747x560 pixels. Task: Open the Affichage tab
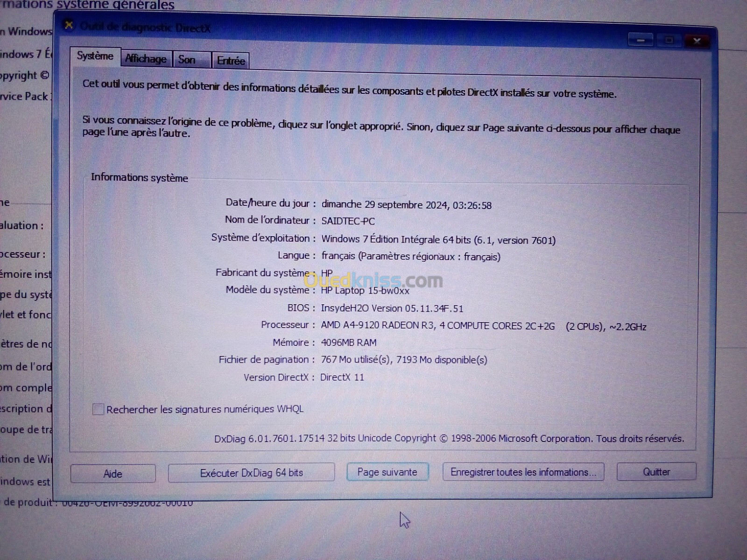(146, 59)
